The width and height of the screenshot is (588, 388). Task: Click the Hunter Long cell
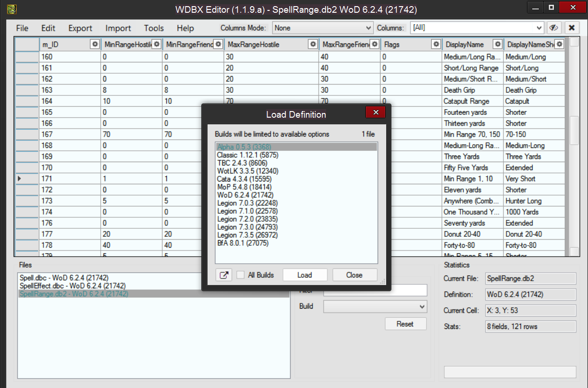(x=534, y=201)
